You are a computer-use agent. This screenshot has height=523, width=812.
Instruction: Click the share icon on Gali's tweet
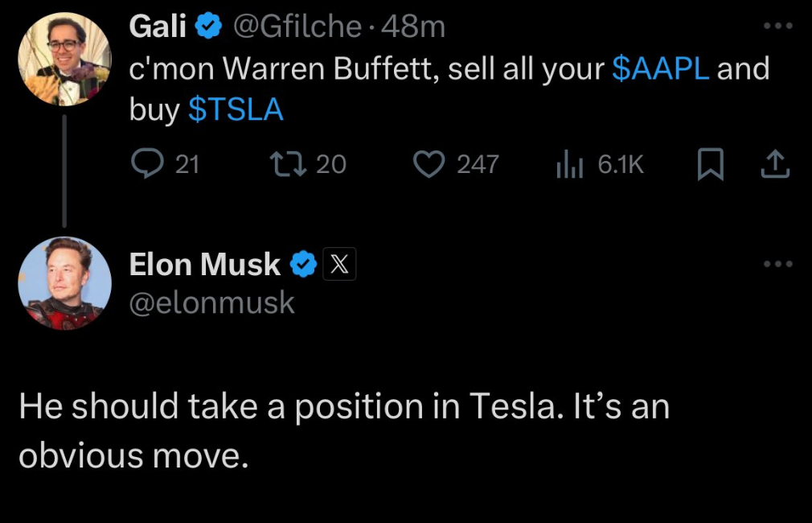click(775, 164)
